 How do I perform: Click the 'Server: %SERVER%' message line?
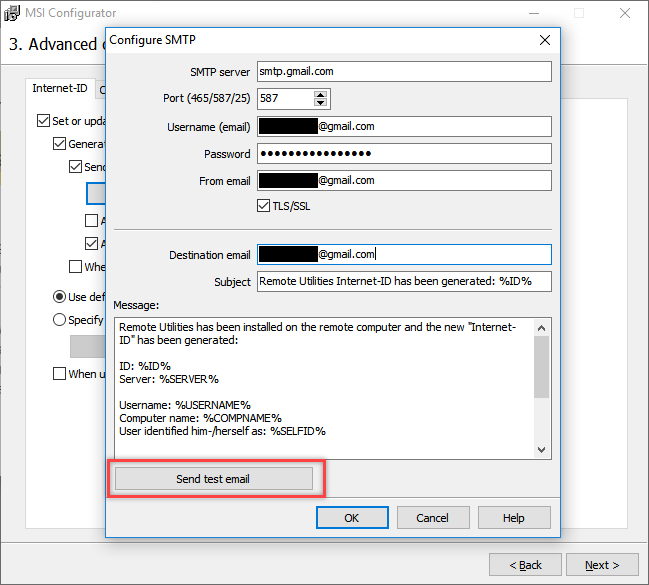tap(169, 379)
